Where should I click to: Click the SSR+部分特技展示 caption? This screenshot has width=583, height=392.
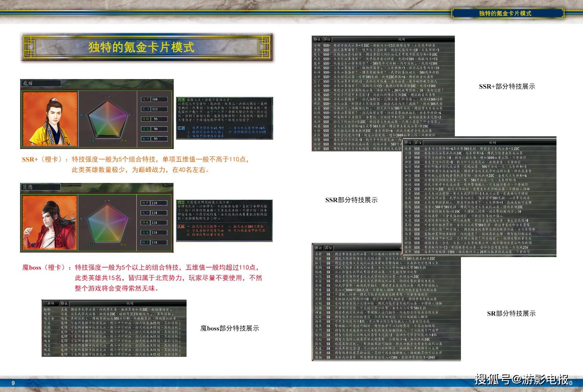[507, 87]
